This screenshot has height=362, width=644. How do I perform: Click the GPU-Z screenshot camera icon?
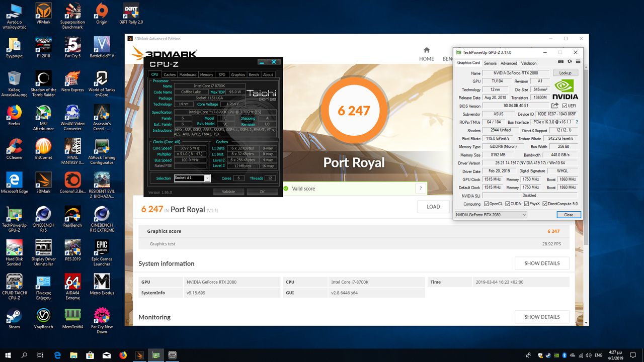click(561, 61)
